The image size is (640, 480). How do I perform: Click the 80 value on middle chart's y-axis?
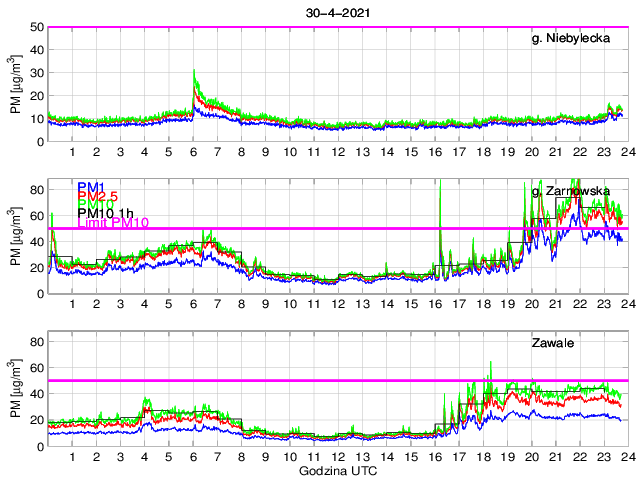coord(34,188)
